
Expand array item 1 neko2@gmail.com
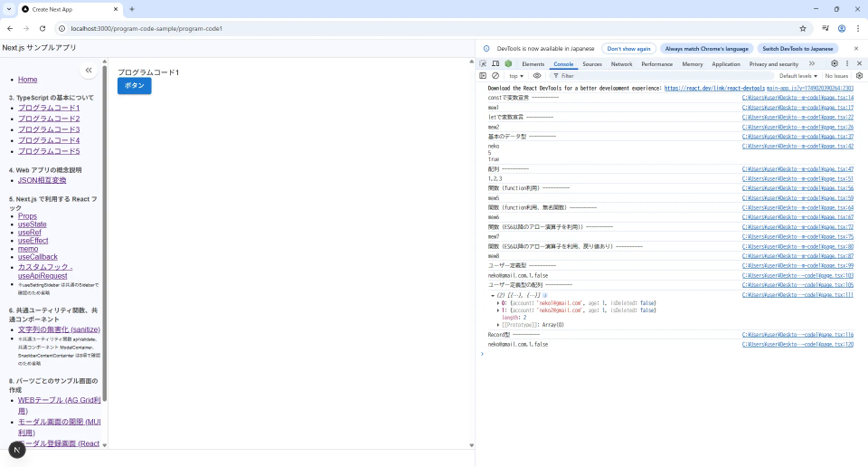(x=497, y=310)
